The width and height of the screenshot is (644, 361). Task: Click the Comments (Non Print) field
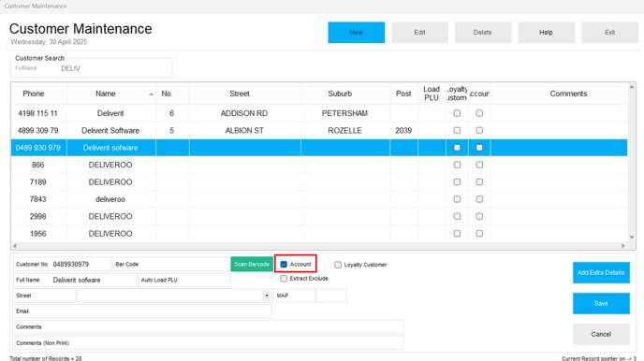208,343
